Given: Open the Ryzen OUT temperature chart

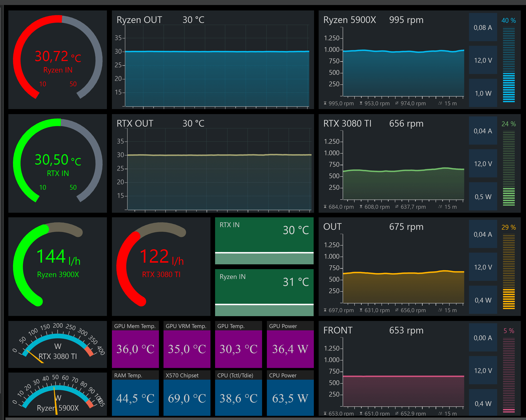Looking at the screenshot, I should coord(213,60).
